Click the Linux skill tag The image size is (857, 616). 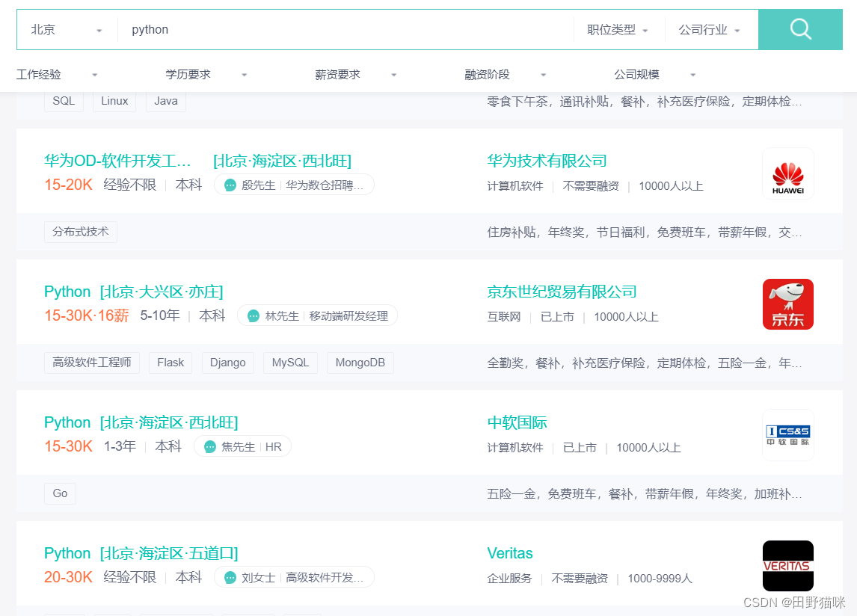point(114,101)
